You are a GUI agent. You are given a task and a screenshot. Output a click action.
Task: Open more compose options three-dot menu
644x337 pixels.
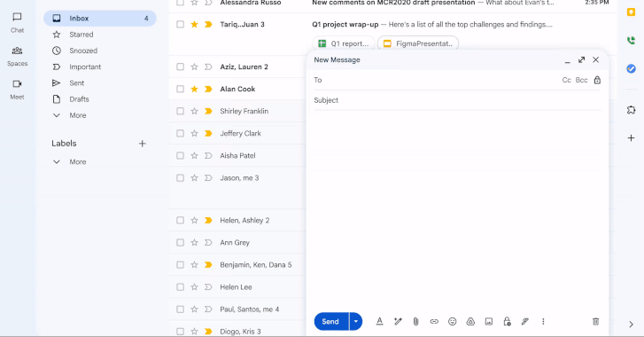[x=543, y=321]
